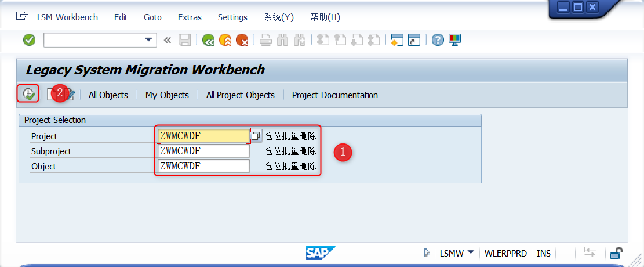The width and height of the screenshot is (644, 267).
Task: Click the All Project Objects button
Action: [240, 95]
